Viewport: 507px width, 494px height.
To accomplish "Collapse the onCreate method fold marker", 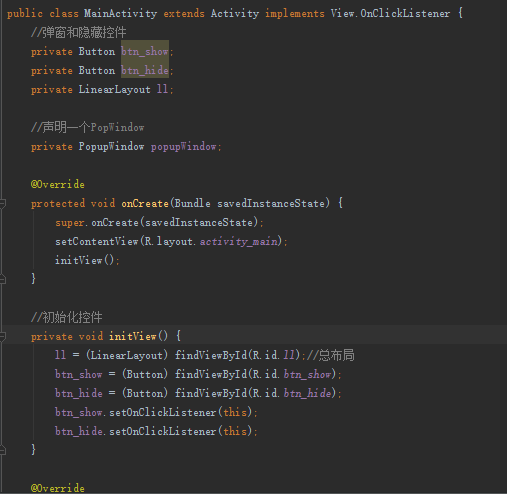I will (3, 203).
